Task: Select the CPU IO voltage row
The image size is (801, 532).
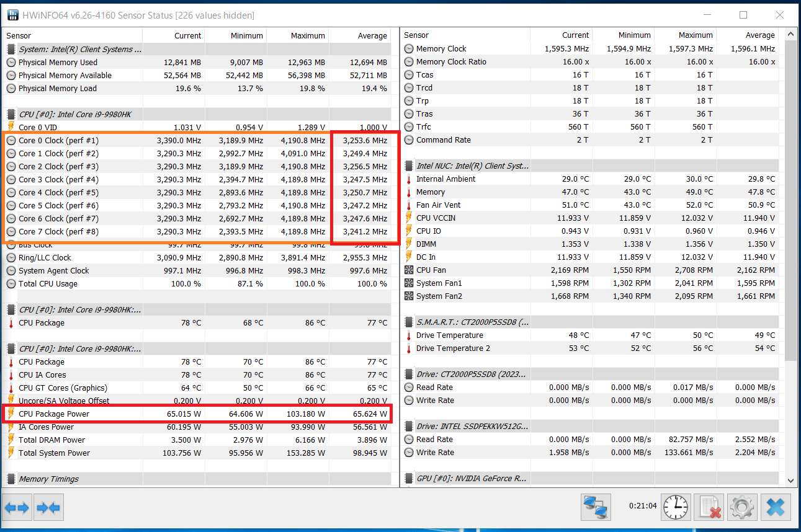Action: (591, 231)
